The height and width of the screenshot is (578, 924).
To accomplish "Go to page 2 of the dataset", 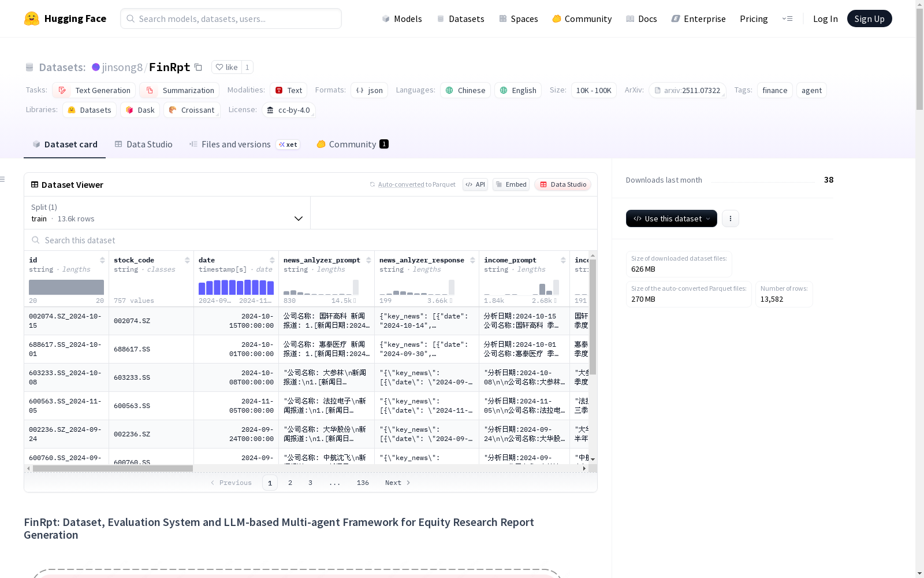I will [290, 483].
